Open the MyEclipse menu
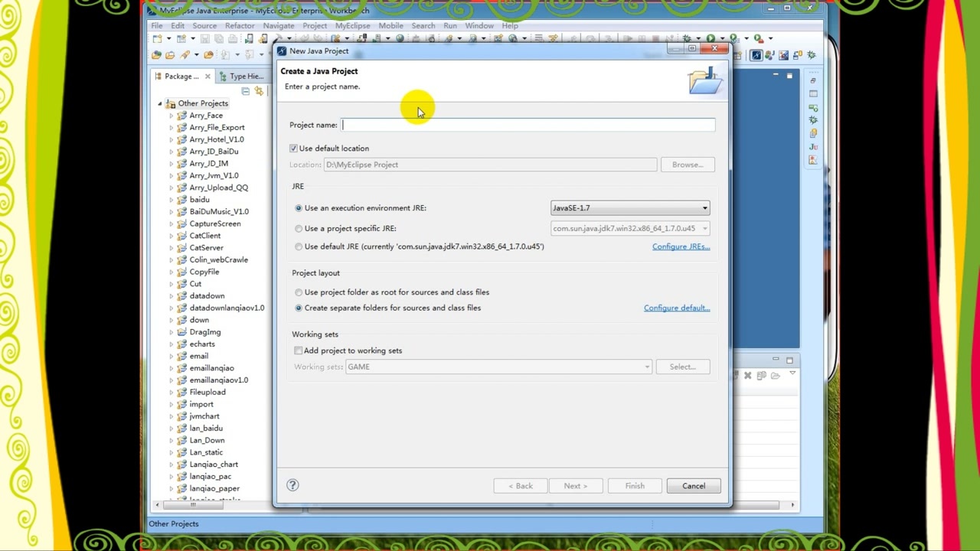Viewport: 980px width, 551px height. click(x=352, y=25)
